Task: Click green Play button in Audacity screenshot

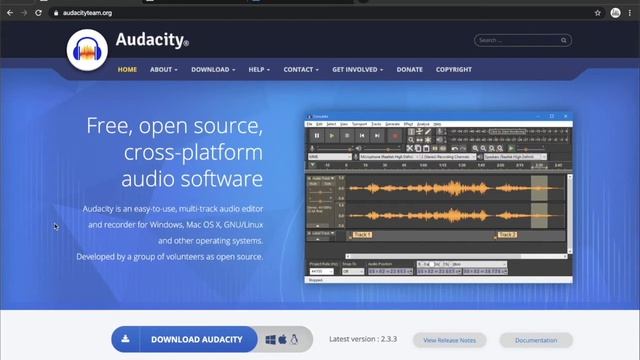Action: tap(332, 136)
